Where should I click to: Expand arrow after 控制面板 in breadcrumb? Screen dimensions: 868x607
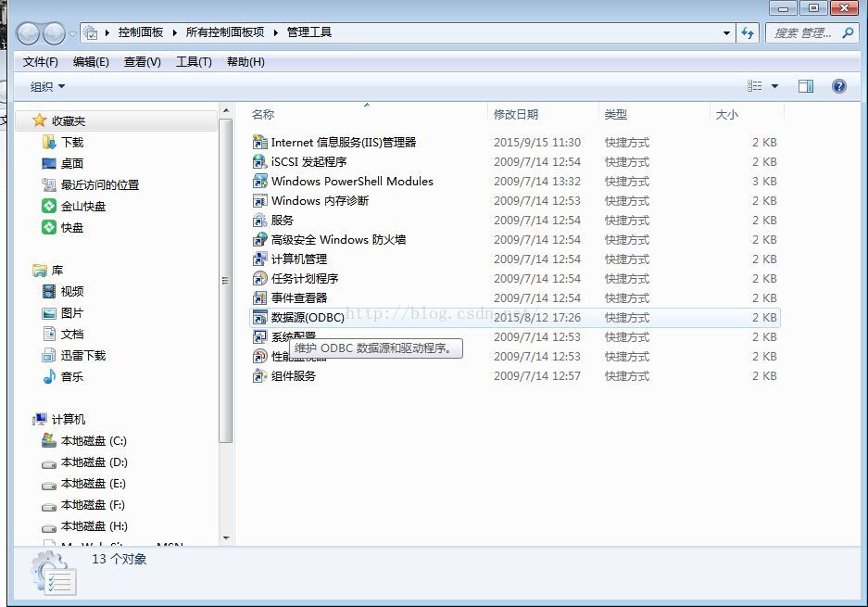174,32
